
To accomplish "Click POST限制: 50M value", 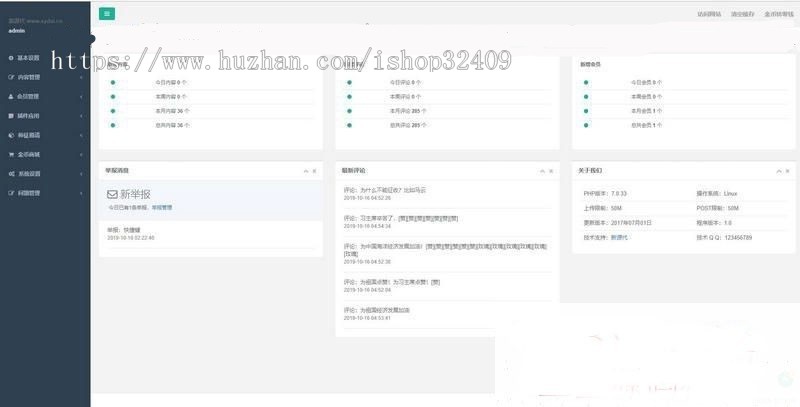I will (x=717, y=209).
